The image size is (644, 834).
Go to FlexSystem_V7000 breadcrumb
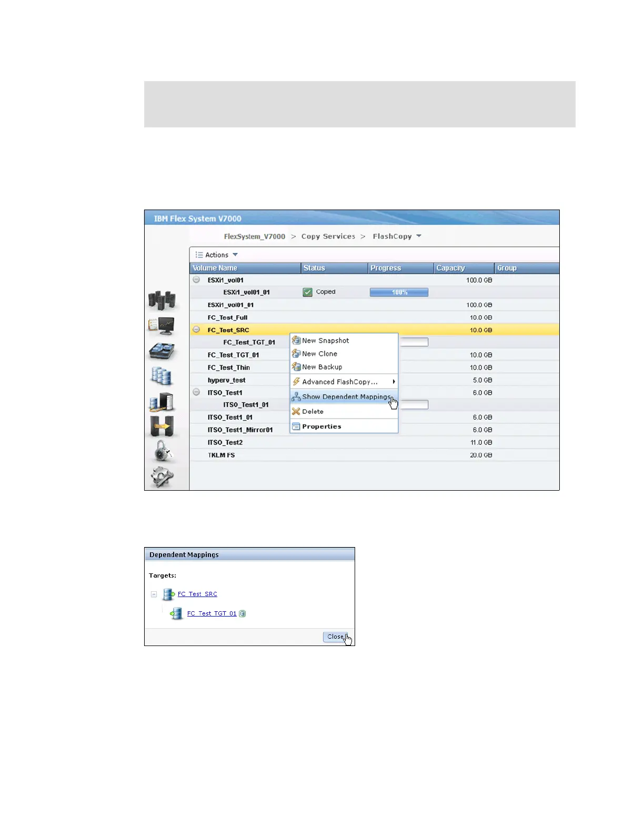tap(255, 236)
